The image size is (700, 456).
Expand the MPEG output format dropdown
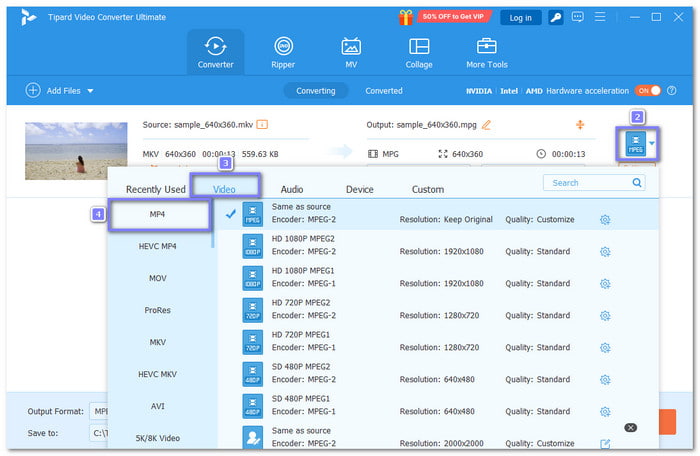tap(653, 144)
